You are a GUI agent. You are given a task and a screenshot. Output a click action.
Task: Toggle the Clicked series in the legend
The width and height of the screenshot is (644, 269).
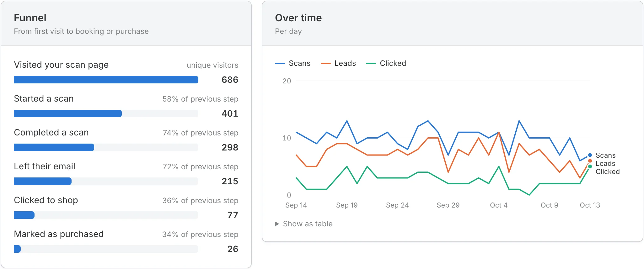pos(386,63)
